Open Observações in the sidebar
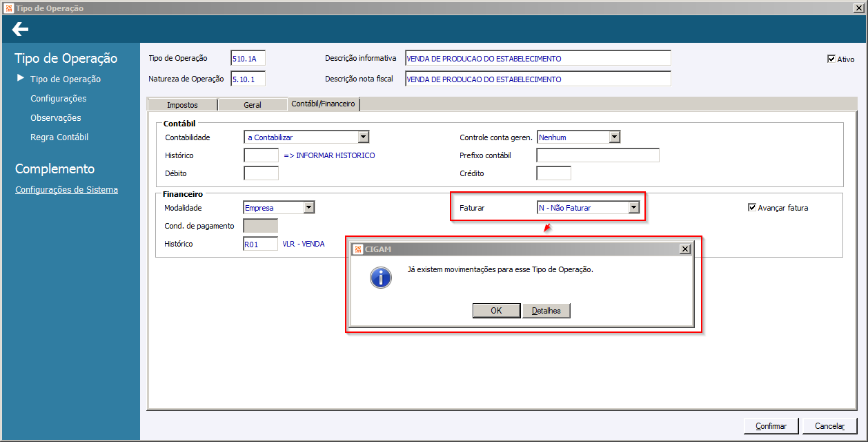 56,118
